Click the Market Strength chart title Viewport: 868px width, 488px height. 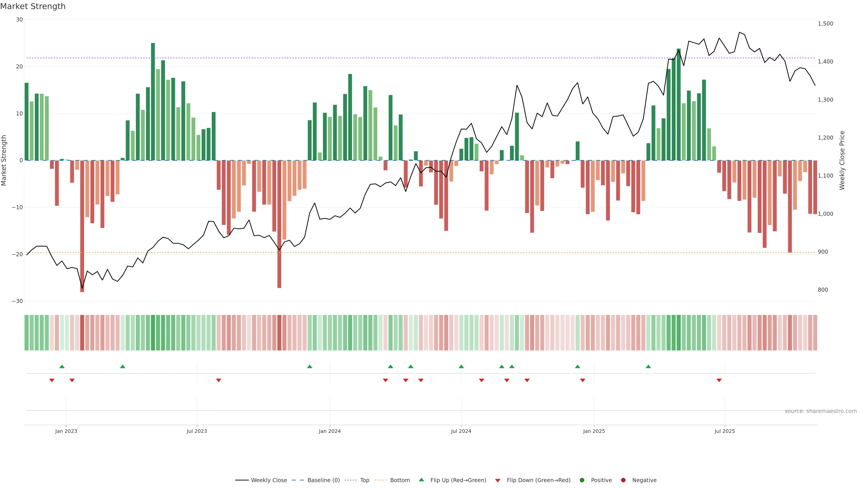[33, 6]
